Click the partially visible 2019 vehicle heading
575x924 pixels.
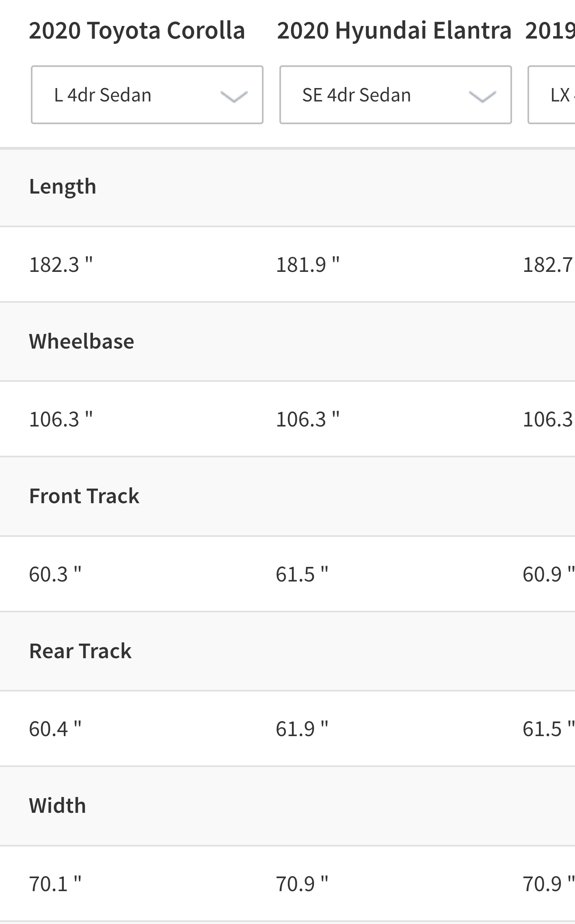coord(550,30)
